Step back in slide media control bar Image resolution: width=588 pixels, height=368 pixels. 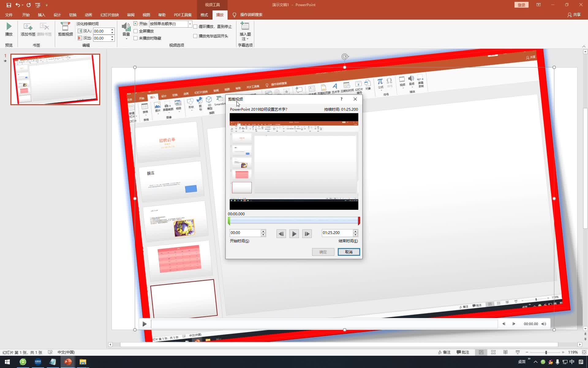(x=503, y=324)
